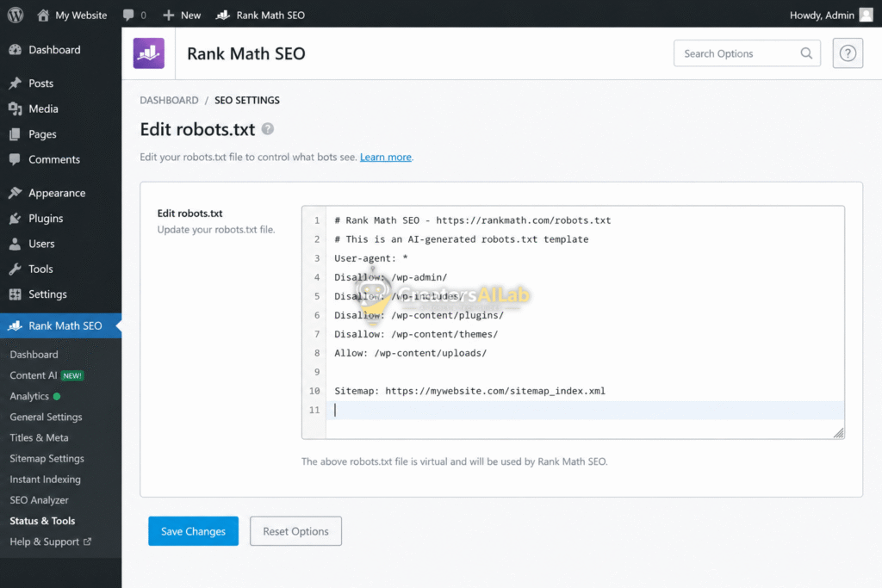Open Users menu

point(41,244)
